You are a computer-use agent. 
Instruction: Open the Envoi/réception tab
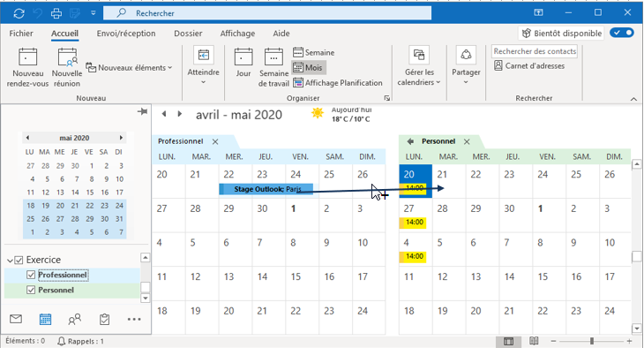(126, 34)
